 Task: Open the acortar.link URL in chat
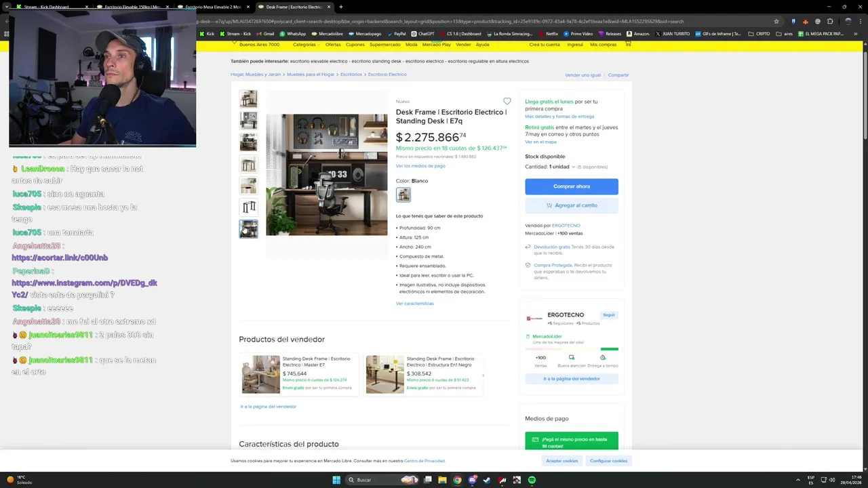coord(60,258)
